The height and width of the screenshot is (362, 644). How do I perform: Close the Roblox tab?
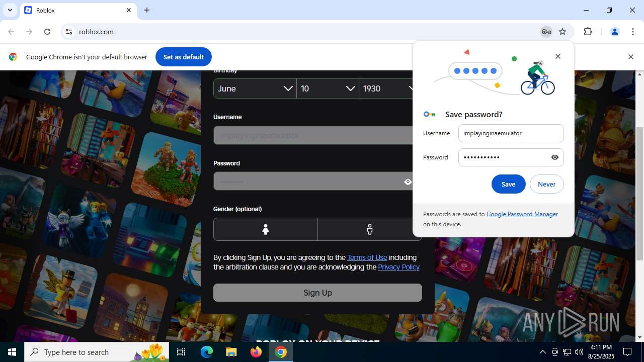[x=129, y=10]
